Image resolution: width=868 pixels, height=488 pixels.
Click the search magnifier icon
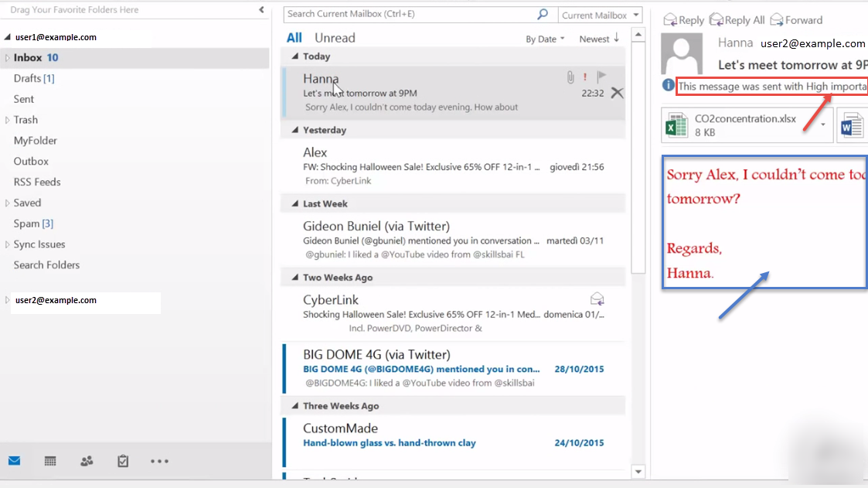click(x=543, y=15)
